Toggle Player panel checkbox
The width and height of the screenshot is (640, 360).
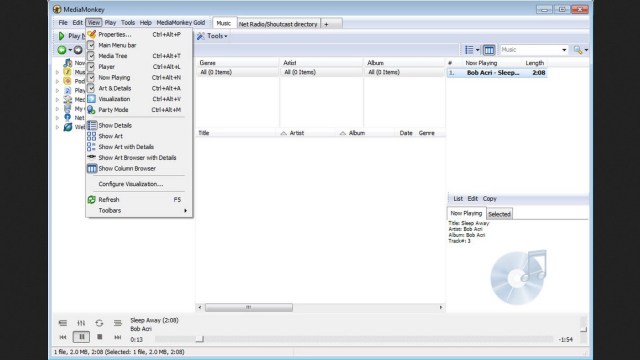coord(91,67)
